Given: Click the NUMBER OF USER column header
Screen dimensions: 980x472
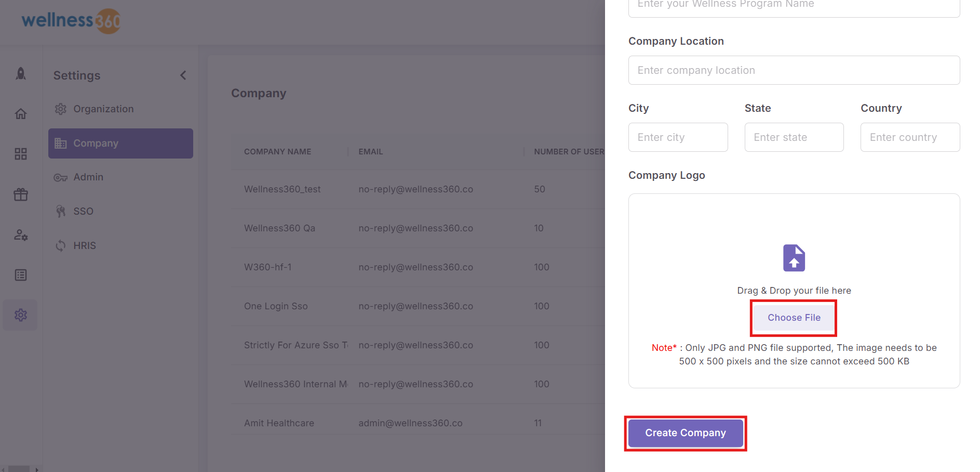Looking at the screenshot, I should pyautogui.click(x=569, y=152).
